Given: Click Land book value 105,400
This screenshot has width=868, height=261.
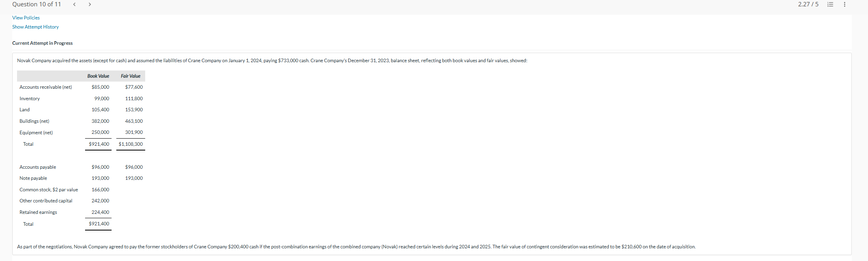Looking at the screenshot, I should click(x=100, y=110).
